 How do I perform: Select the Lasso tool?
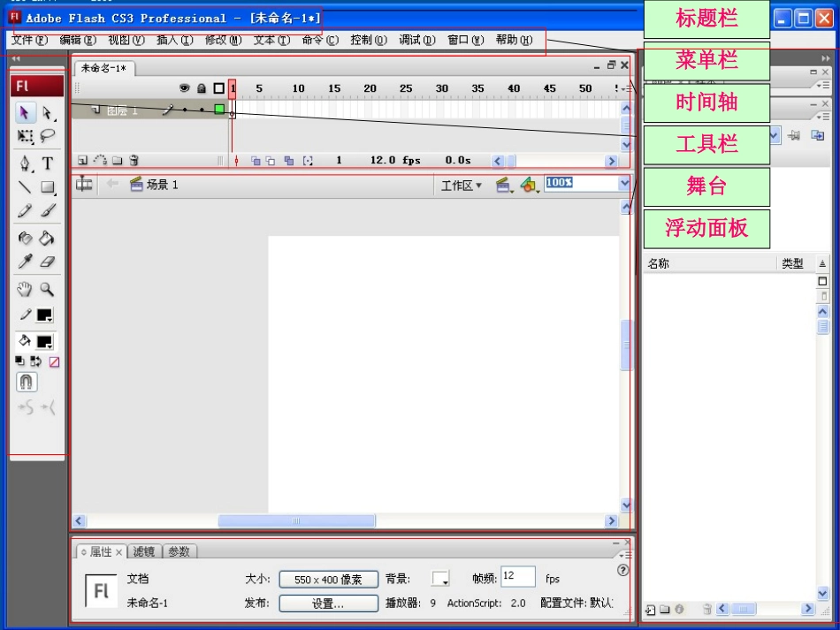pos(48,135)
